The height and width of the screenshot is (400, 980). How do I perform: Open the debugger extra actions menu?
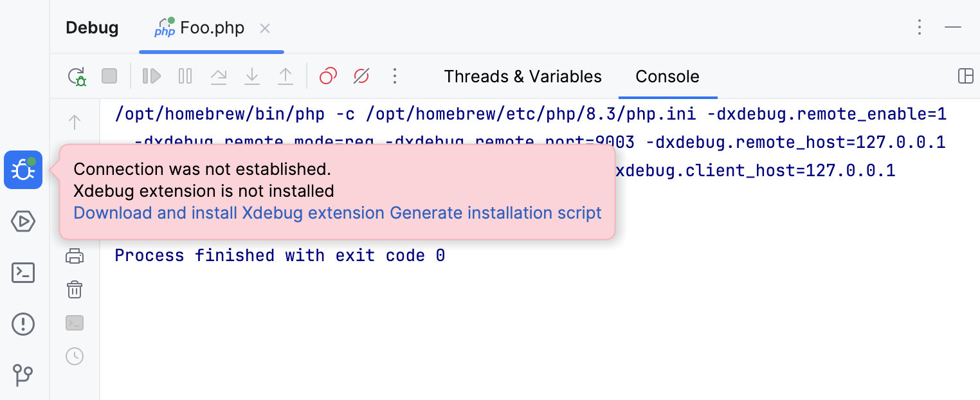[x=394, y=76]
